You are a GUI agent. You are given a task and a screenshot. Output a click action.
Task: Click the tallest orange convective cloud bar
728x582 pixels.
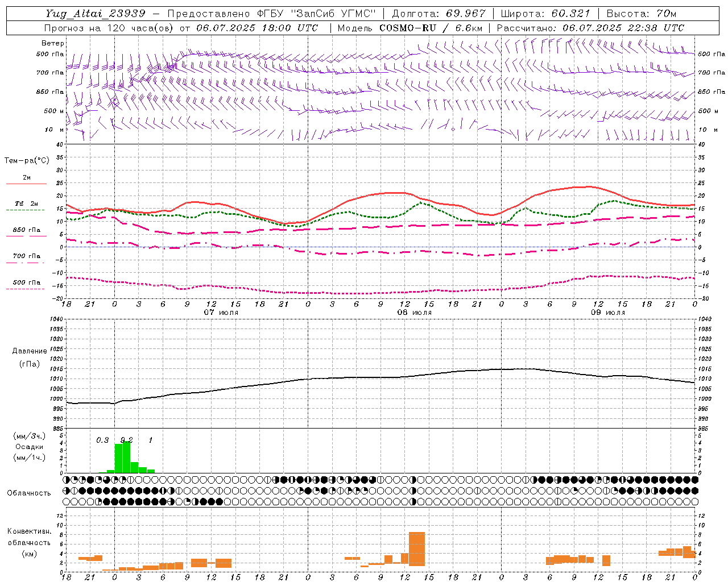click(417, 549)
